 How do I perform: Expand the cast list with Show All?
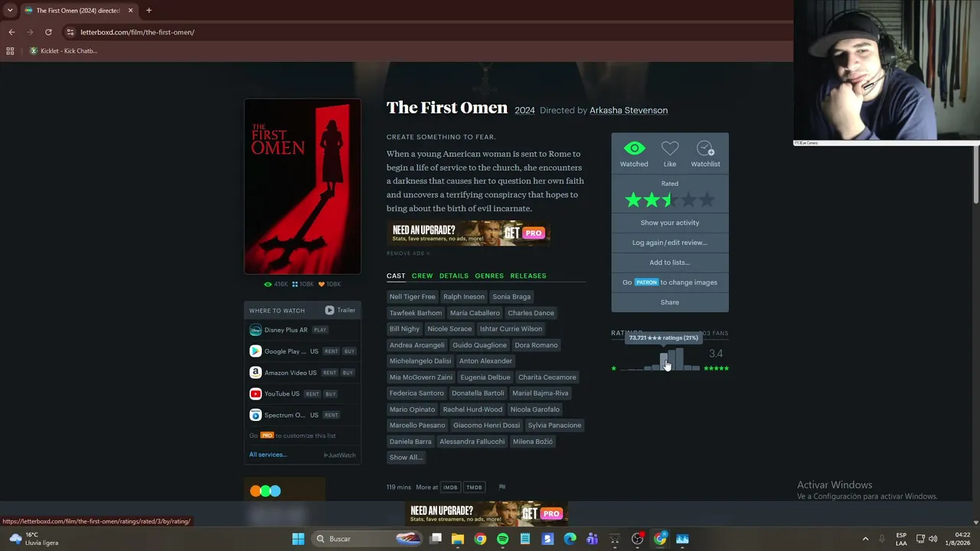pyautogui.click(x=406, y=458)
